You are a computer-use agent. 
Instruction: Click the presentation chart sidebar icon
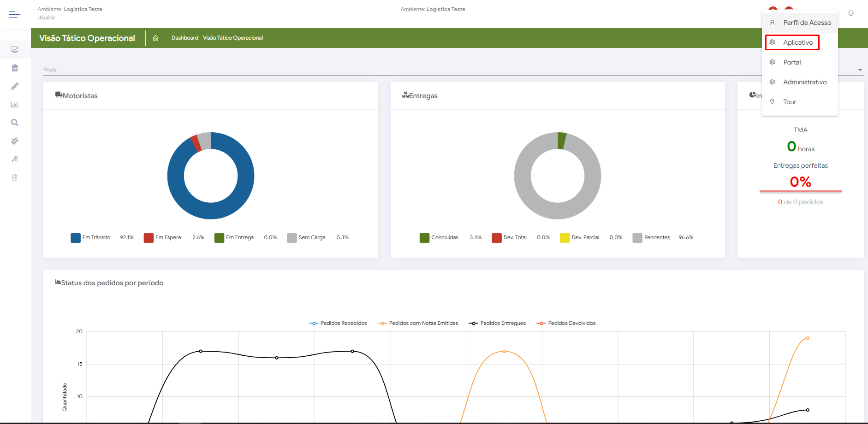[x=15, y=50]
